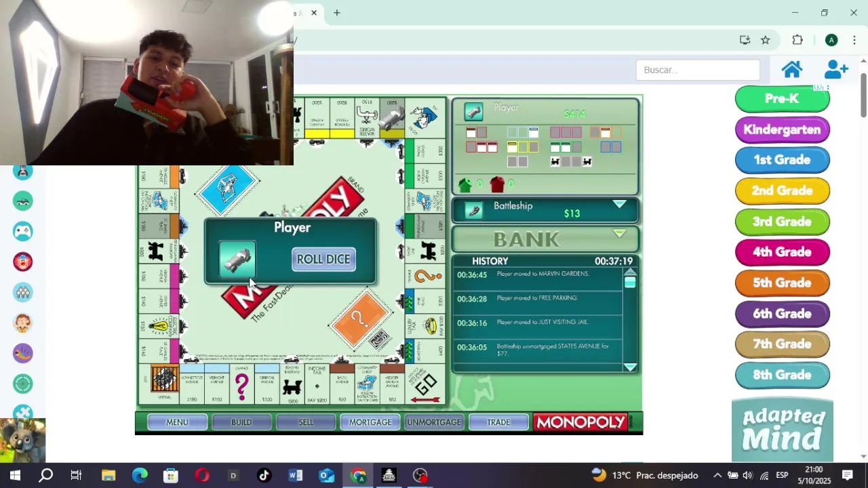Screen dimensions: 868x488
Task: Open Chrome three-dot menu
Action: 854,40
